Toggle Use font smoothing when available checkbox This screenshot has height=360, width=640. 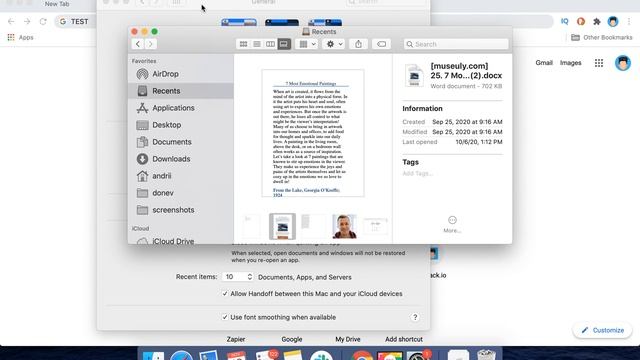pos(225,317)
